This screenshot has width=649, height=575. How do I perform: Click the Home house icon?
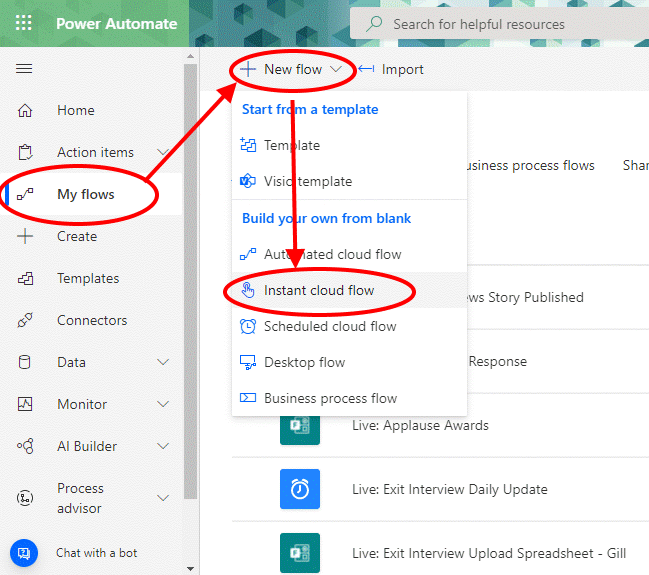tap(25, 111)
